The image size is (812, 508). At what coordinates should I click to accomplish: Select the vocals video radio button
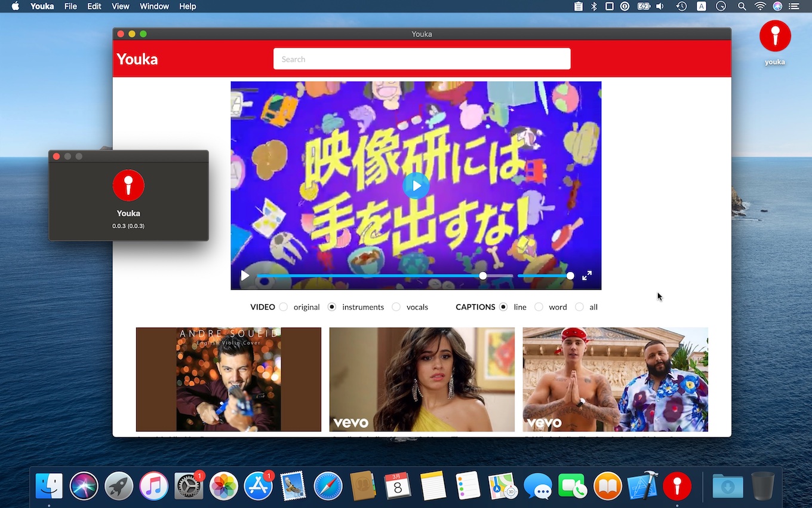coord(396,307)
